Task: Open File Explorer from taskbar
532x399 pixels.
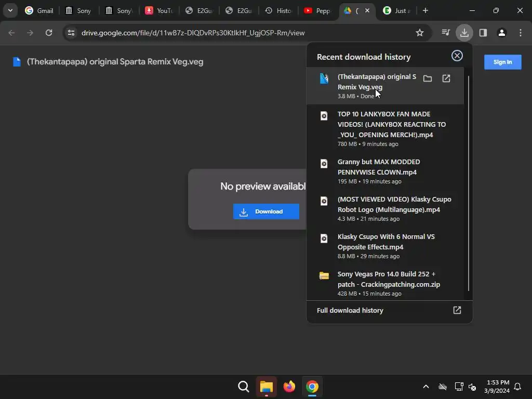Action: coord(267,387)
